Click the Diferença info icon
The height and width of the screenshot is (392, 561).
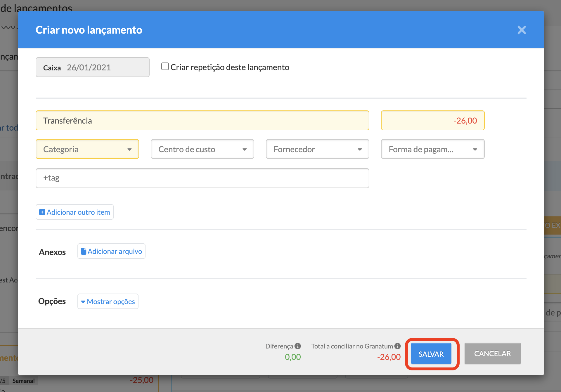298,346
